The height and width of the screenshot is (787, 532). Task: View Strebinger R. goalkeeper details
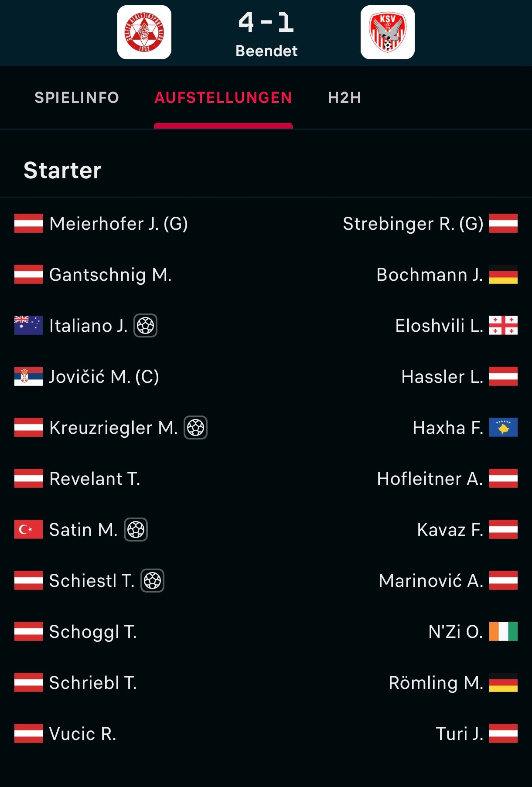[x=413, y=224]
